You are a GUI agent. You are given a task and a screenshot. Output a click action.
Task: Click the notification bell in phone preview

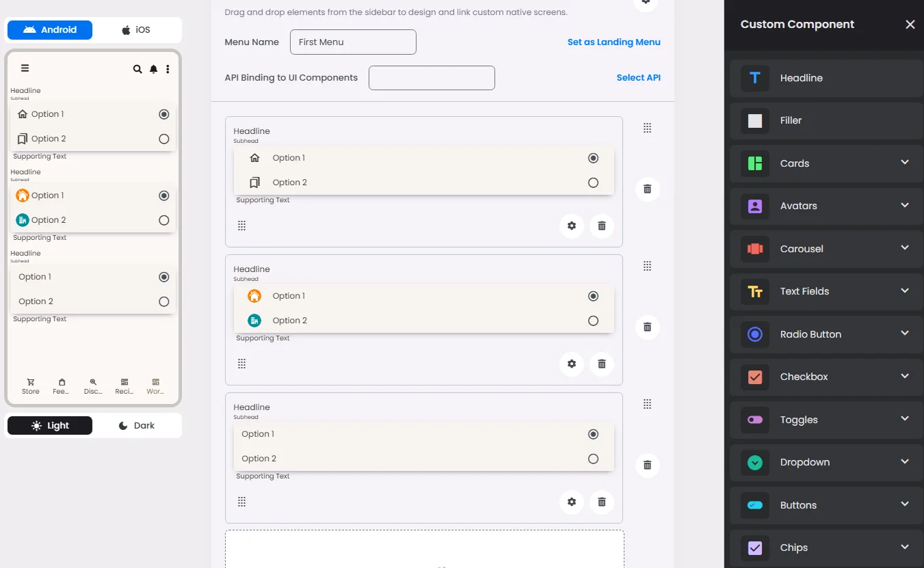[153, 69]
